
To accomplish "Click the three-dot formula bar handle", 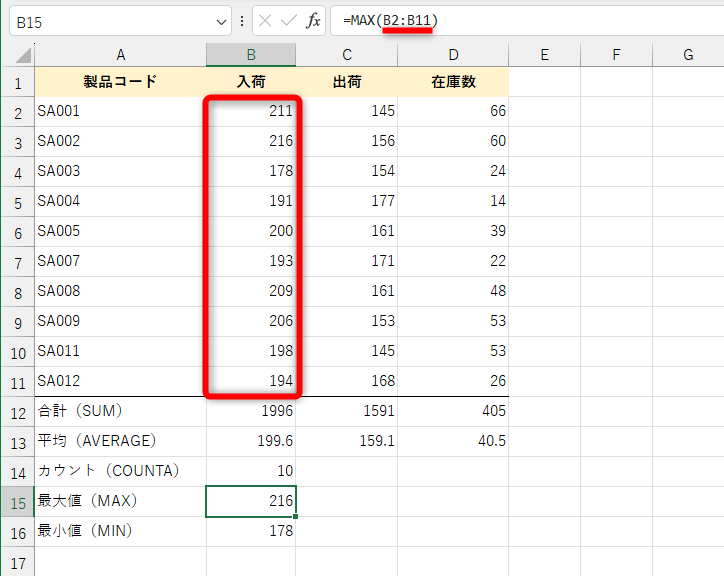I will 242,21.
